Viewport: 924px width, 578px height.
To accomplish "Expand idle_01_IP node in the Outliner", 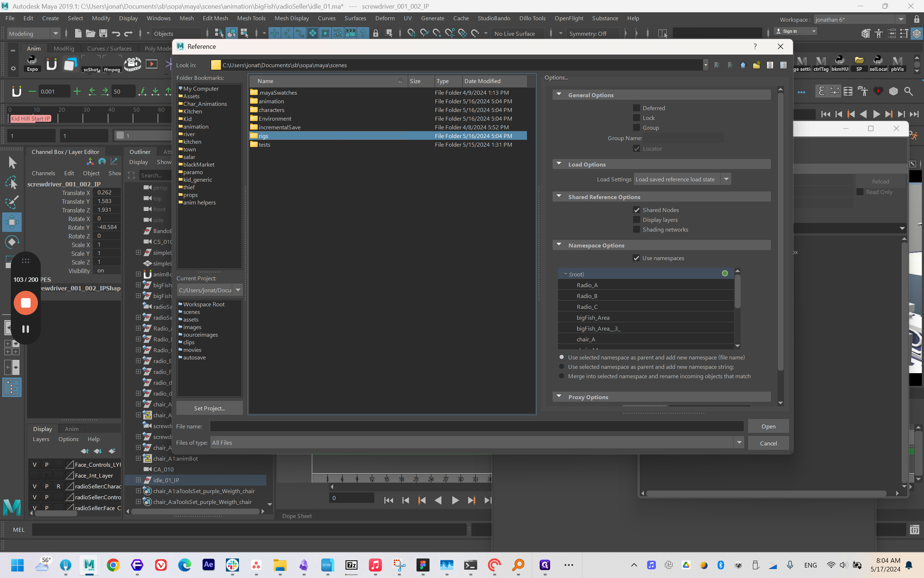I will 138,480.
